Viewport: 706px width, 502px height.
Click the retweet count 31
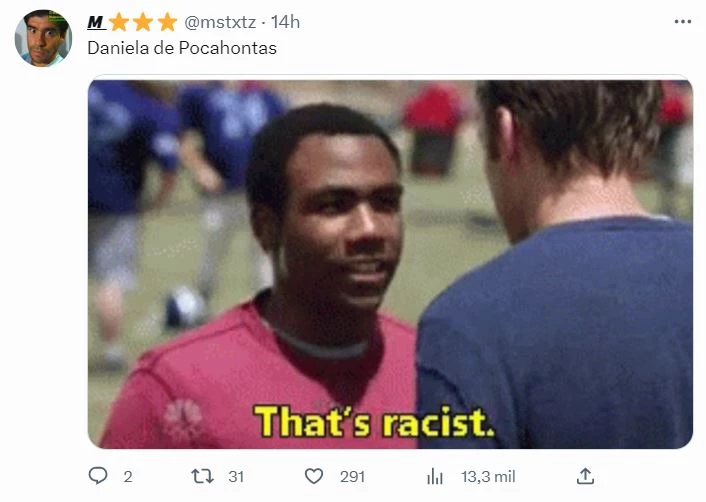[236, 476]
